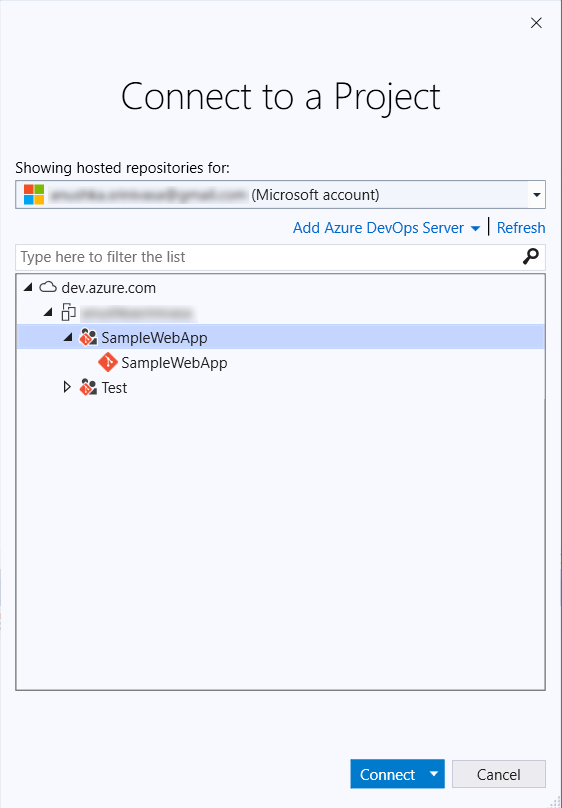This screenshot has width=562, height=808.
Task: Click the Connect button
Action: tap(387, 774)
